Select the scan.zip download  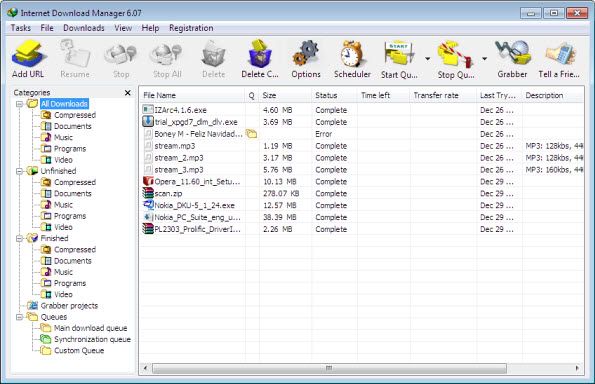(x=362, y=194)
